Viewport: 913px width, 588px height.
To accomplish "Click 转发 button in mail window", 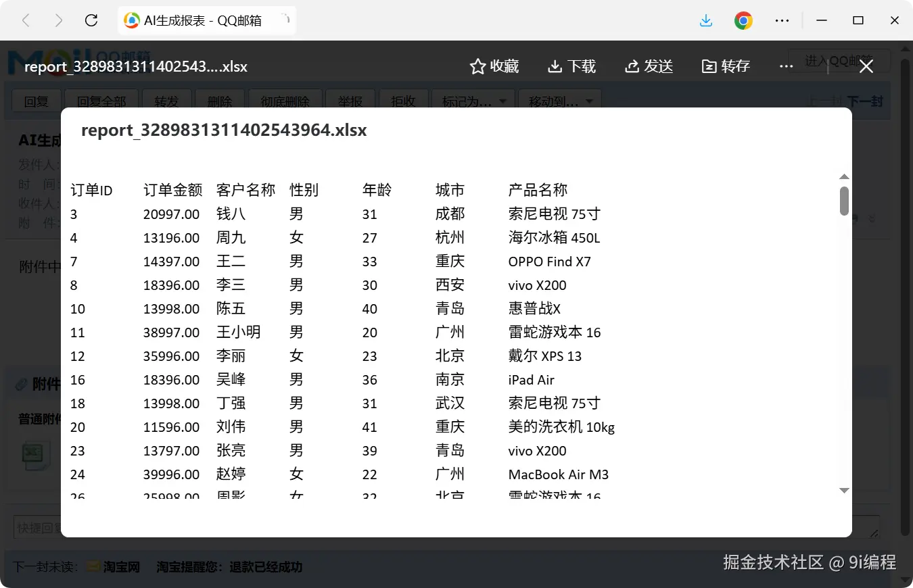I will click(166, 101).
